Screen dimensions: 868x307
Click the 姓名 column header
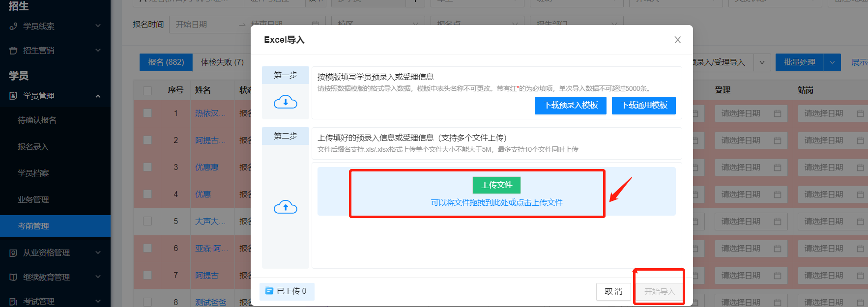tap(203, 90)
